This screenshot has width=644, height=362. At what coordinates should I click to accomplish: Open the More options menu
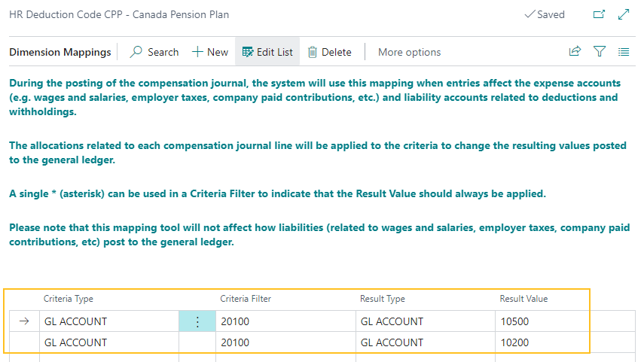pyautogui.click(x=409, y=52)
